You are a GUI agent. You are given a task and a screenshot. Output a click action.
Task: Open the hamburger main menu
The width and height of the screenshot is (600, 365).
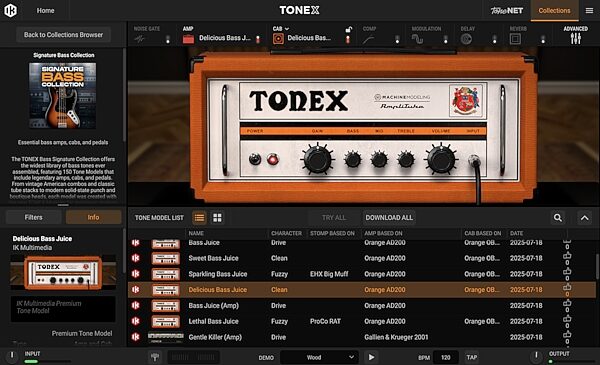tap(589, 11)
